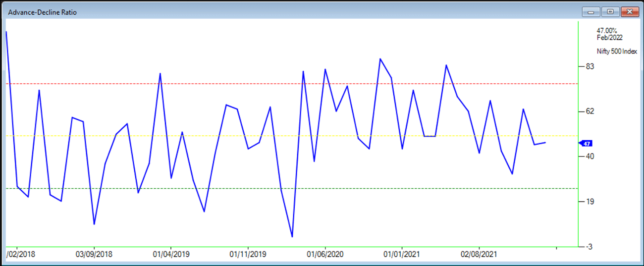Click the -3 value on the y-axis

tap(590, 247)
